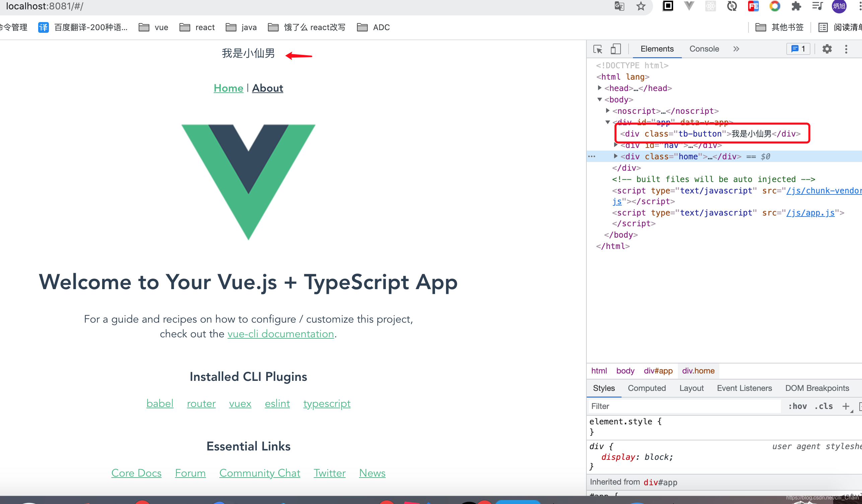Viewport: 862px width, 504px height.
Task: Switch to the Console tab
Action: click(704, 49)
